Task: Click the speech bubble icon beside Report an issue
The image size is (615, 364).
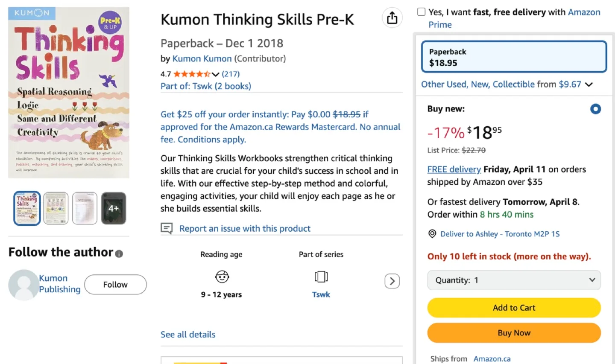Action: (x=167, y=228)
